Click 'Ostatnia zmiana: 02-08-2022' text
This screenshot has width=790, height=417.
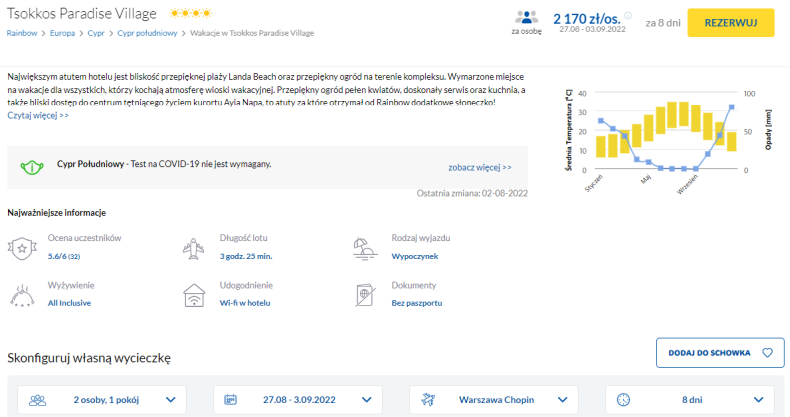[x=472, y=193]
